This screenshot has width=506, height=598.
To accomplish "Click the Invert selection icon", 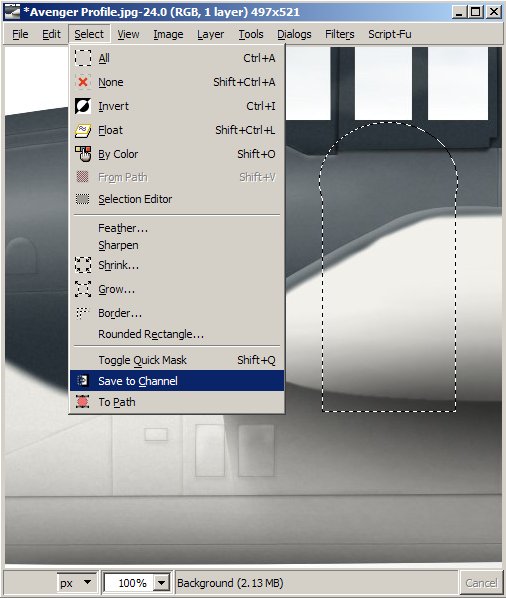I will pyautogui.click(x=83, y=106).
